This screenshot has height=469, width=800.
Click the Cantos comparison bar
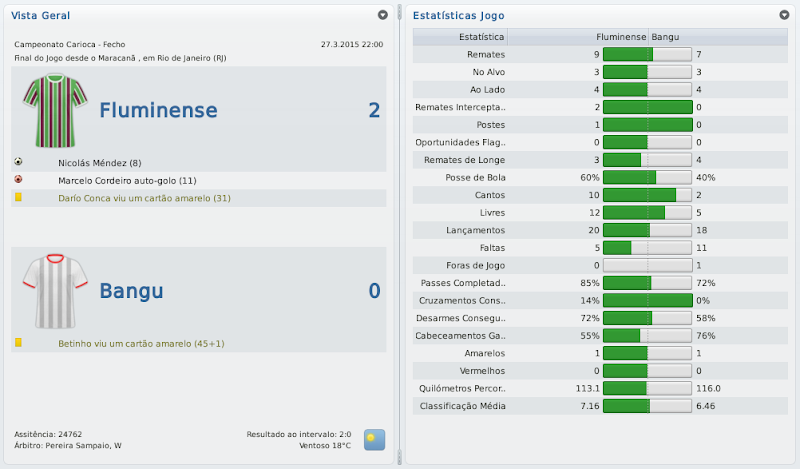pos(648,195)
